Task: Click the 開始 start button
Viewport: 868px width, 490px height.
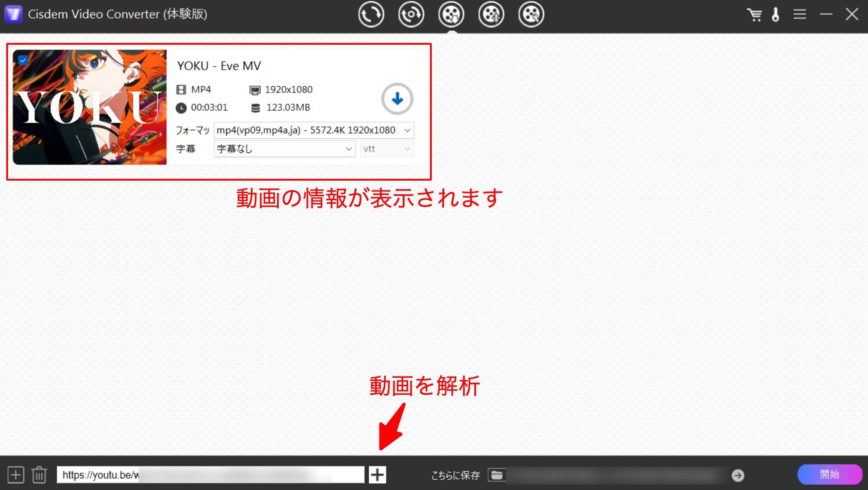Action: click(830, 474)
